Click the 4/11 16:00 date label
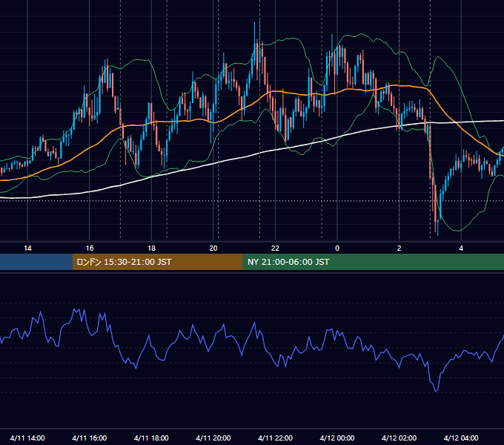Screen dimensions: 504x445 (90, 438)
